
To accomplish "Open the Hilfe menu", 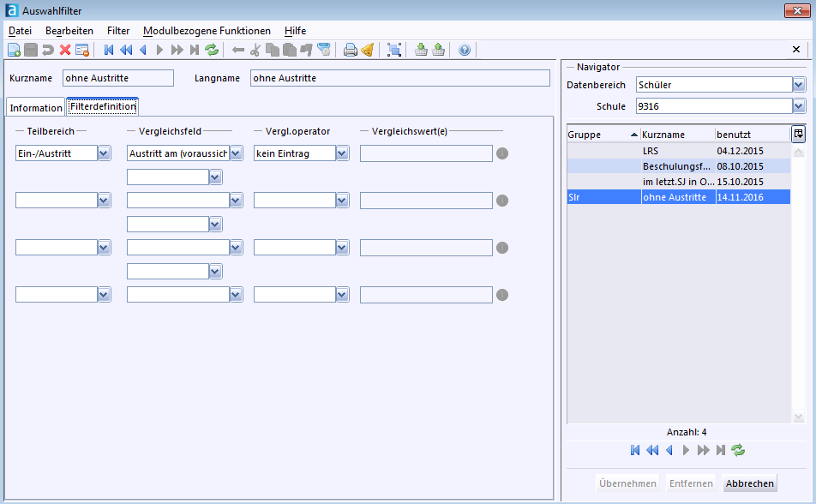I will [295, 31].
